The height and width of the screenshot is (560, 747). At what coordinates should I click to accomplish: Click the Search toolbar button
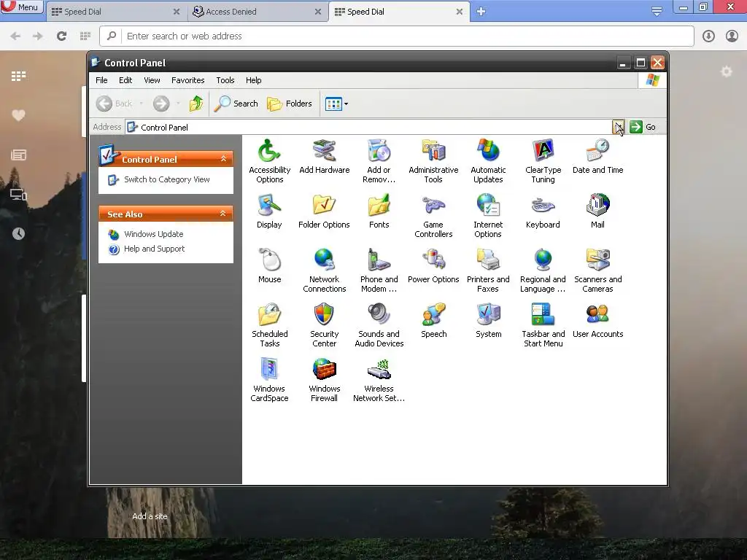(236, 104)
